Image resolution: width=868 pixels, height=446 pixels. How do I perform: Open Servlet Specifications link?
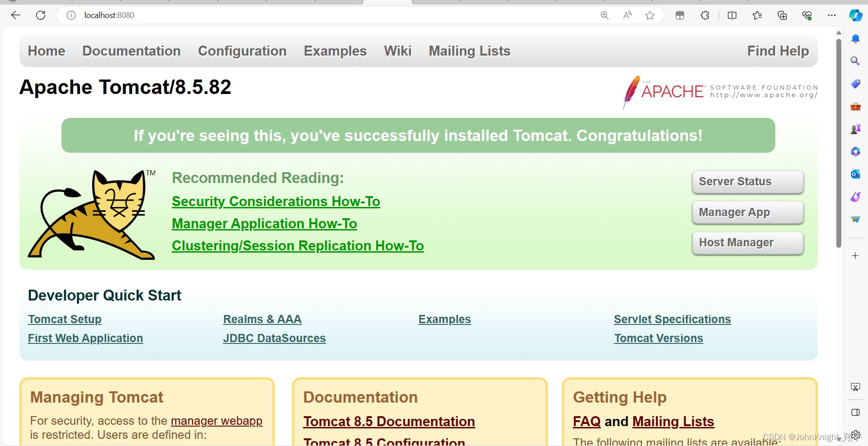[x=672, y=319]
